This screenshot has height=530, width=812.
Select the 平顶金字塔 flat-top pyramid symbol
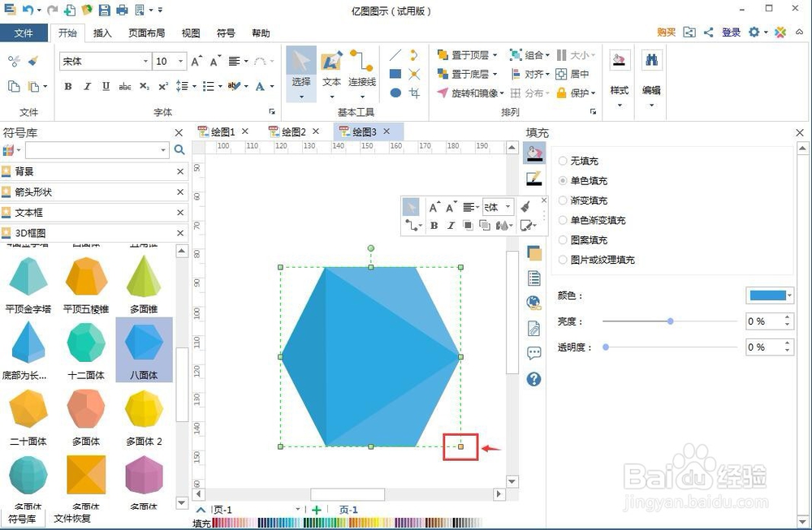click(28, 278)
